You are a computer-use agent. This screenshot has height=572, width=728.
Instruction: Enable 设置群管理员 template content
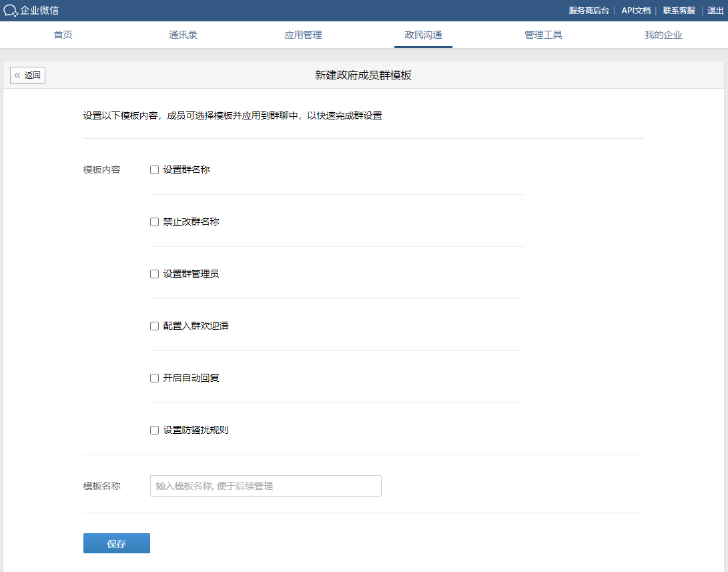click(154, 274)
